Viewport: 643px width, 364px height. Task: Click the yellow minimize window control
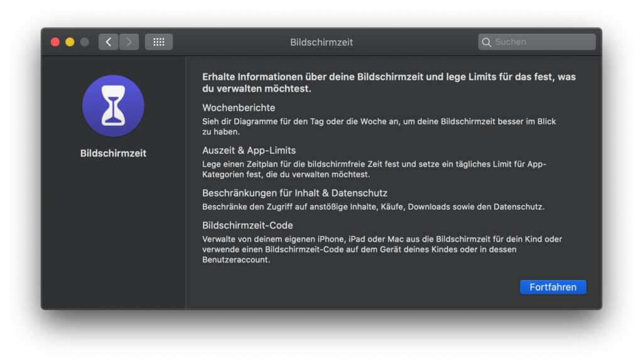(x=70, y=40)
